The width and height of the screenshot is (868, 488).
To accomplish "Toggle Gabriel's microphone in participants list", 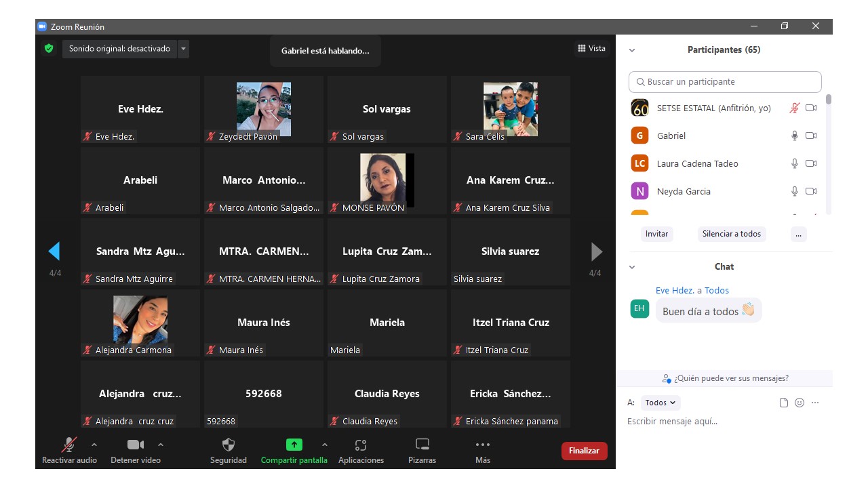I will [795, 136].
